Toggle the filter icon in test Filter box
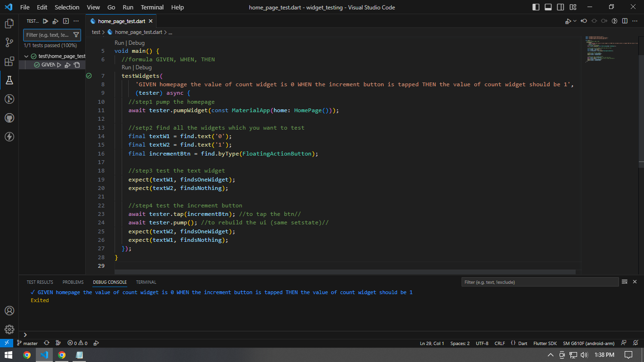This screenshot has height=362, width=644. [76, 34]
